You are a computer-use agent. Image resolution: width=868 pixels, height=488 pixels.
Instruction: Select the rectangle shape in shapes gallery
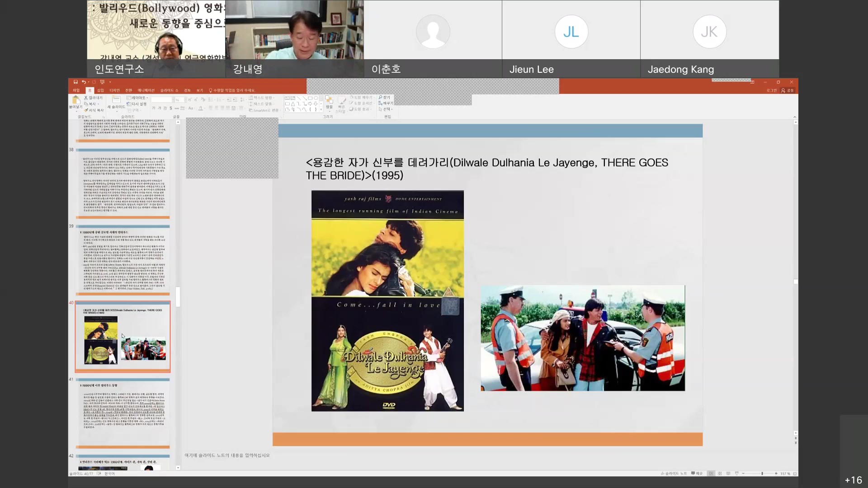[x=310, y=98]
